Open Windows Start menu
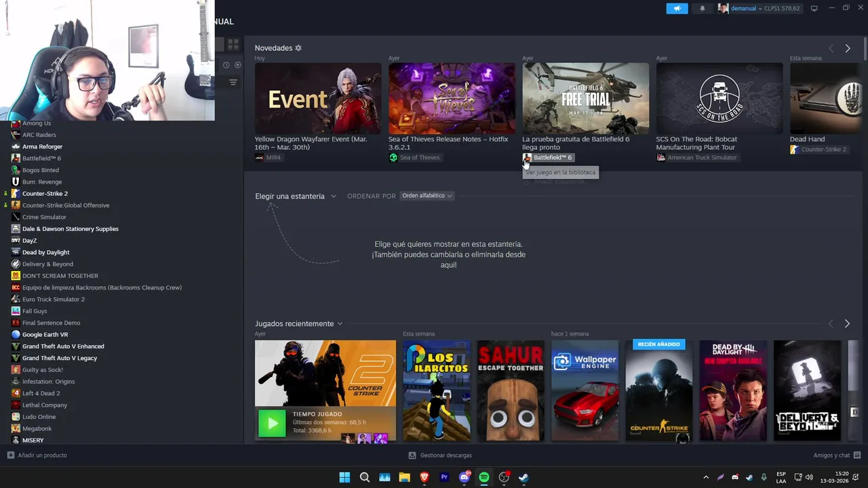Viewport: 868px width, 488px height. 344,477
